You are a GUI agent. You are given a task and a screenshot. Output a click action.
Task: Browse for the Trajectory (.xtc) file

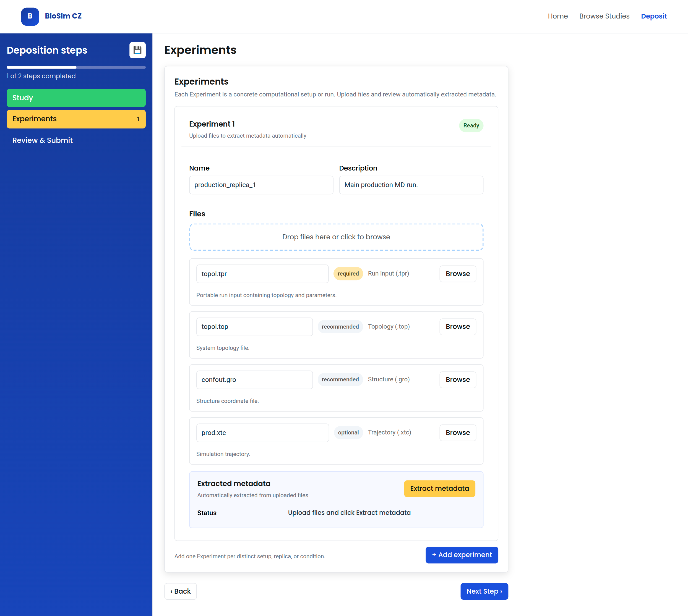click(458, 432)
